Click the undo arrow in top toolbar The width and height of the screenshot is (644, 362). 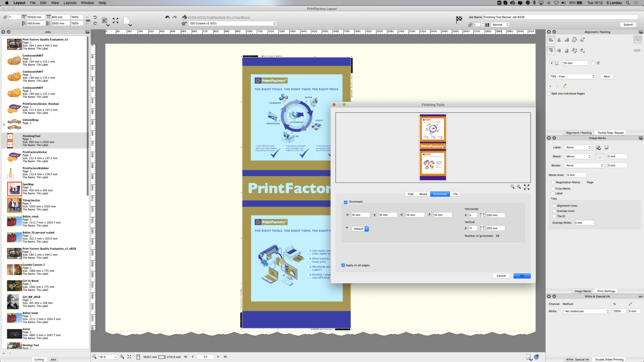(x=168, y=17)
